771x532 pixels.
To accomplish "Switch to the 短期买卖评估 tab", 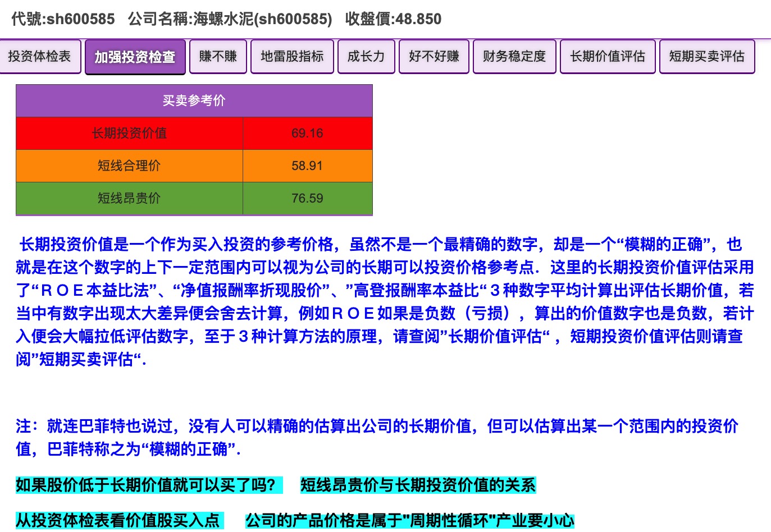I will 707,56.
